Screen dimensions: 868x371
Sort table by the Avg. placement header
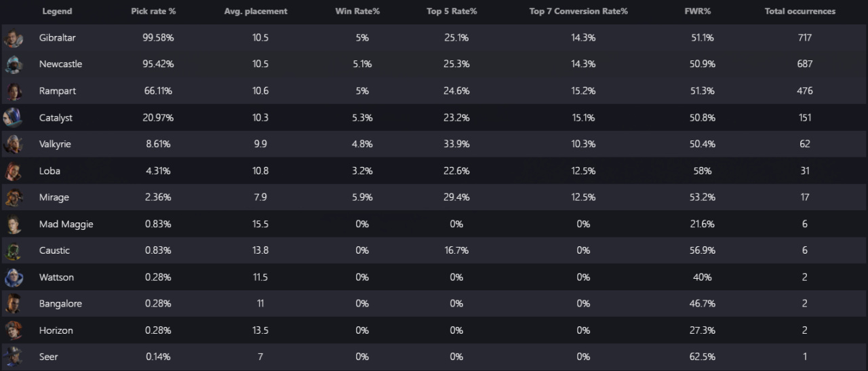(x=256, y=12)
